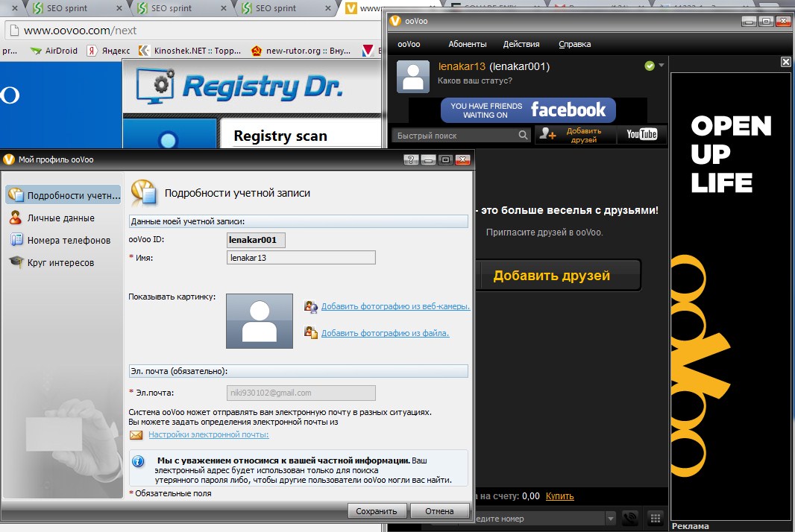795x532 pixels.
Task: Open the Абоненты menu in ooVoo
Action: (x=467, y=44)
